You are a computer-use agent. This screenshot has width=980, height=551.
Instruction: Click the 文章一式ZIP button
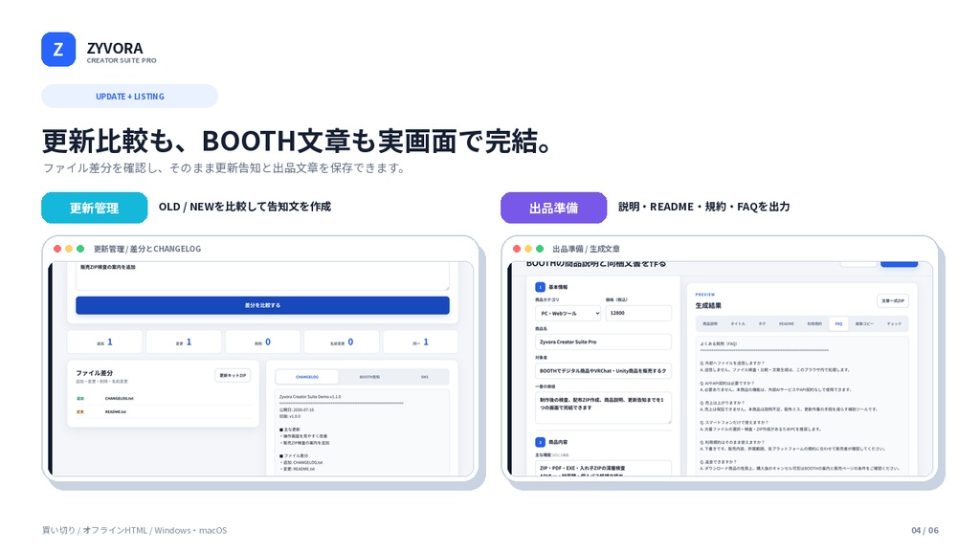click(893, 301)
